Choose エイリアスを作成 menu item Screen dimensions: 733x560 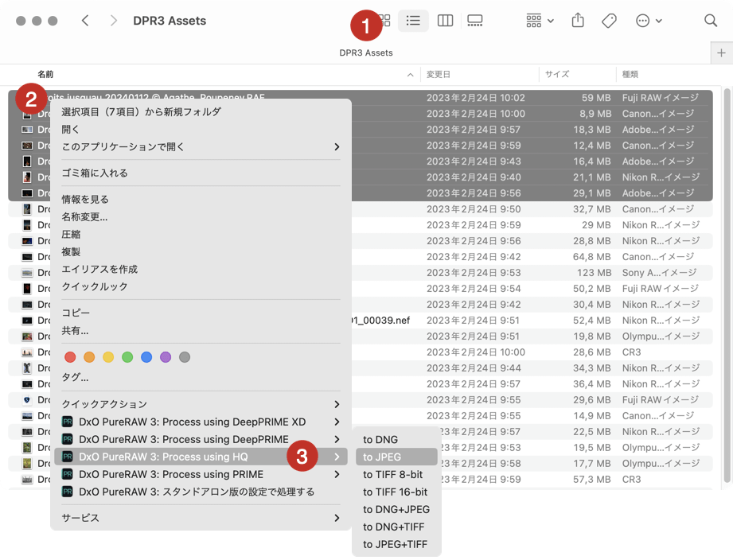point(99,270)
